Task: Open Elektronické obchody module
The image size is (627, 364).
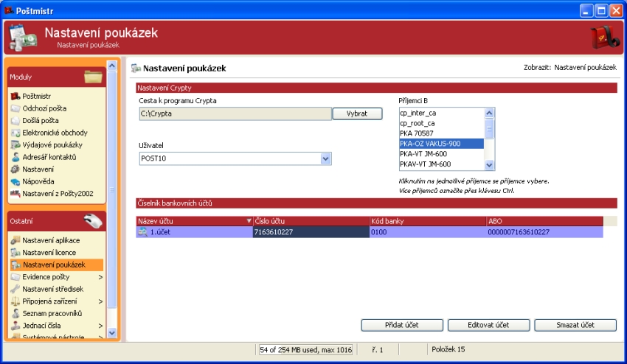Action: 55,133
